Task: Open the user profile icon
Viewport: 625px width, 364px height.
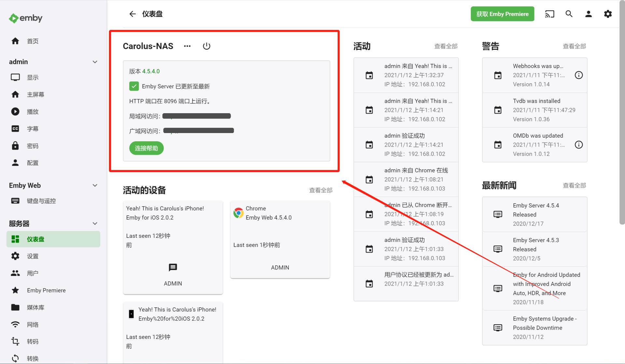Action: click(x=589, y=14)
